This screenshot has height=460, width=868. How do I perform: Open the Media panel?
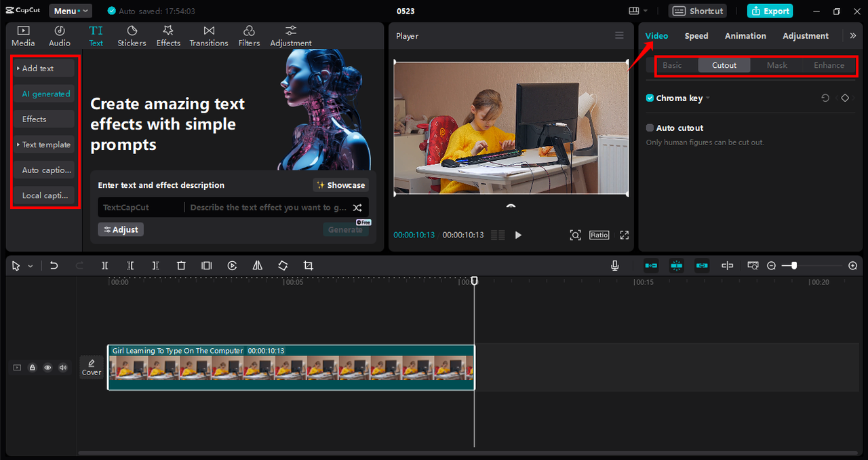tap(23, 36)
